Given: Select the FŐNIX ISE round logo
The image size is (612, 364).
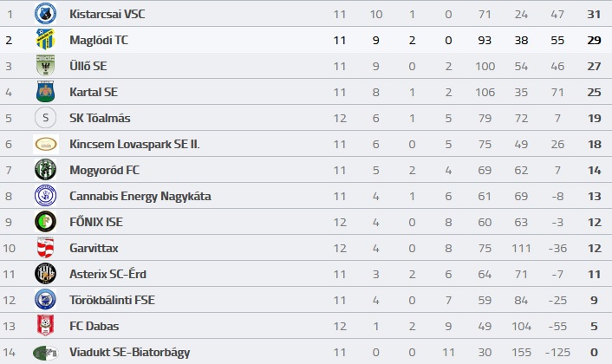Looking at the screenshot, I should tap(45, 222).
